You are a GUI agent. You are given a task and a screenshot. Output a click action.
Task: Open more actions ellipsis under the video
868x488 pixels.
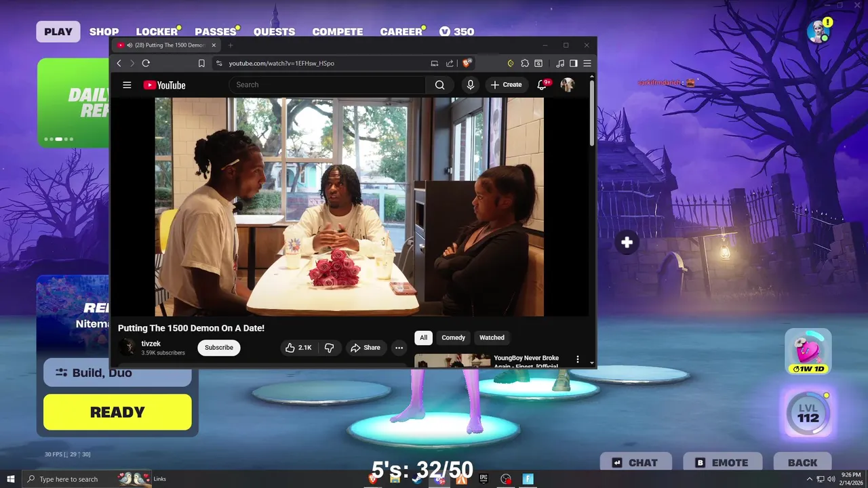click(399, 348)
